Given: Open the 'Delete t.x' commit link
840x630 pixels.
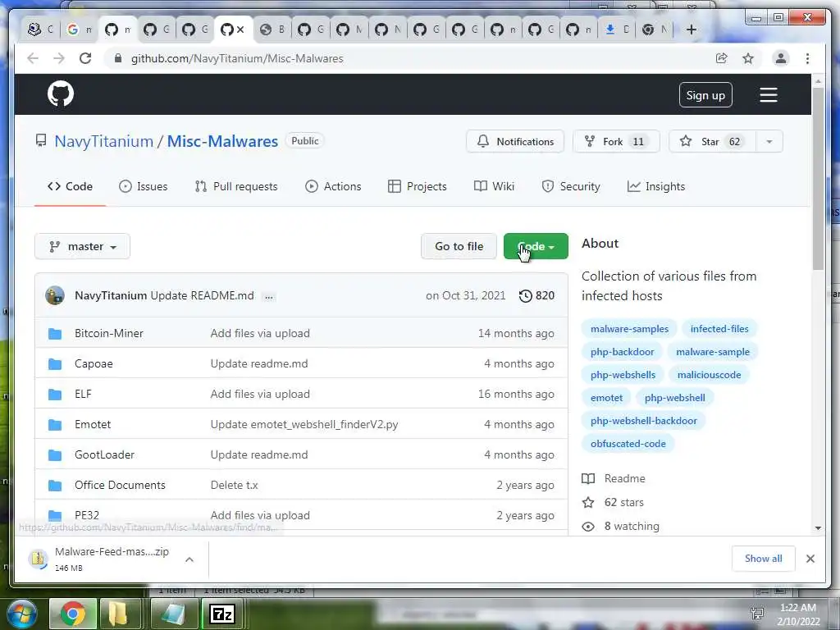Looking at the screenshot, I should [234, 486].
